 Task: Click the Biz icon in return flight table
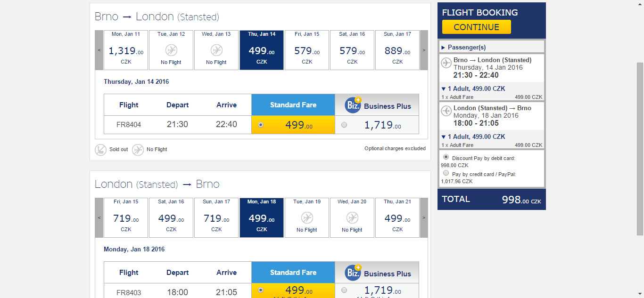353,272
